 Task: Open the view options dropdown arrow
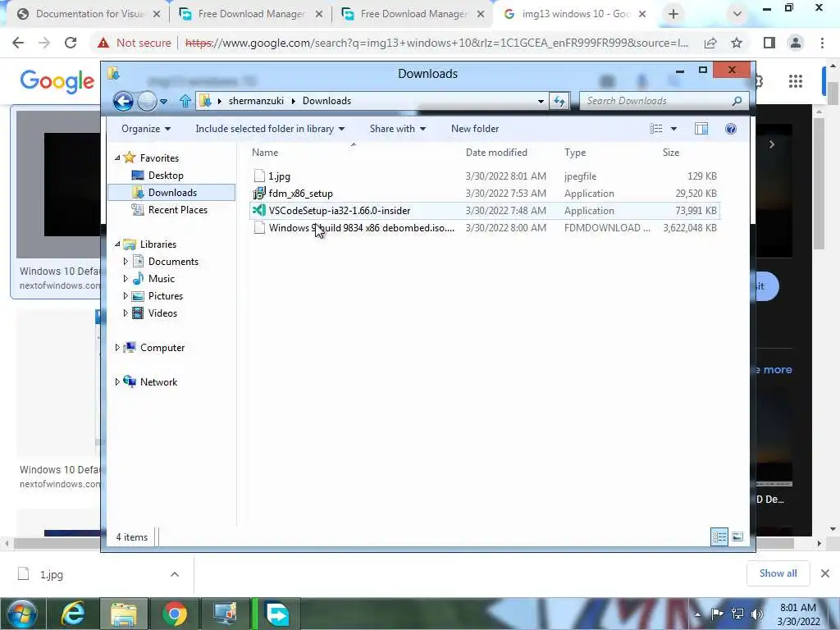pos(674,129)
